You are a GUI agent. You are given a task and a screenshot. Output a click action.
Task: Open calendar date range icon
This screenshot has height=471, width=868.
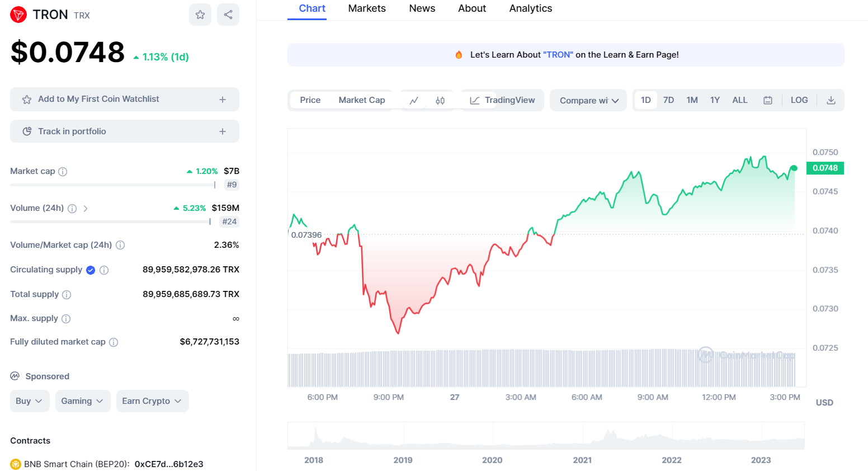tap(768, 100)
